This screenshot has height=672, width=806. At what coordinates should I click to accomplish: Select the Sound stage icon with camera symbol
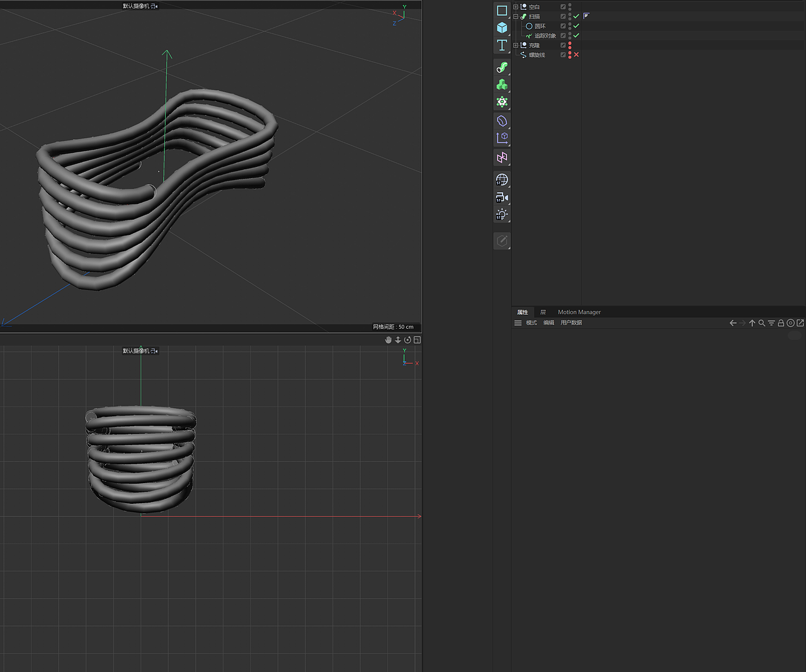pos(502,197)
